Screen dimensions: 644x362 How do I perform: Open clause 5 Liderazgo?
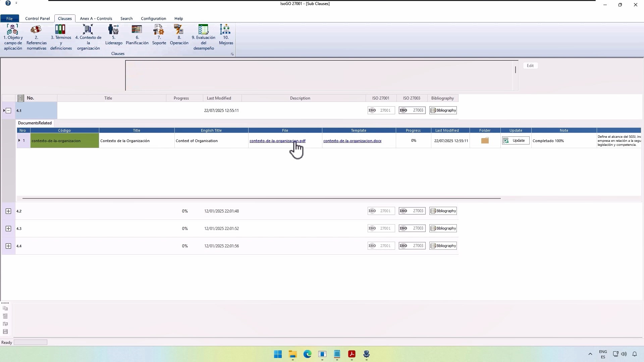click(114, 35)
